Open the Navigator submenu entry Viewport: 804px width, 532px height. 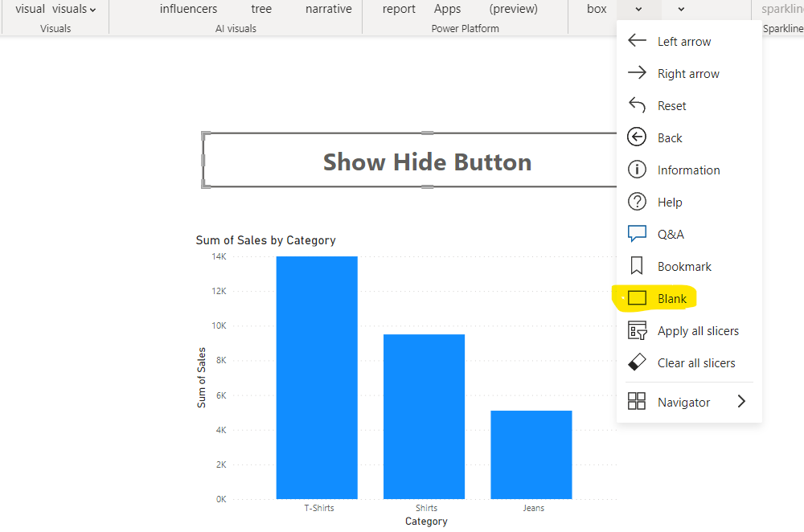[x=689, y=403]
